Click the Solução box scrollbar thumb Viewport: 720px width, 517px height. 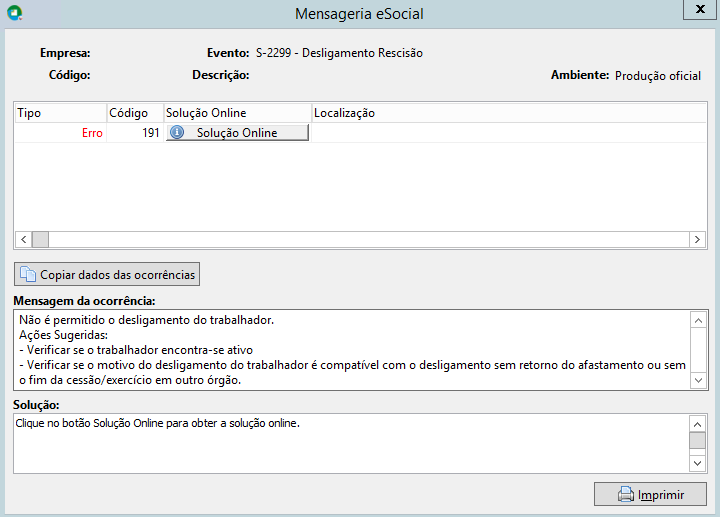point(698,440)
